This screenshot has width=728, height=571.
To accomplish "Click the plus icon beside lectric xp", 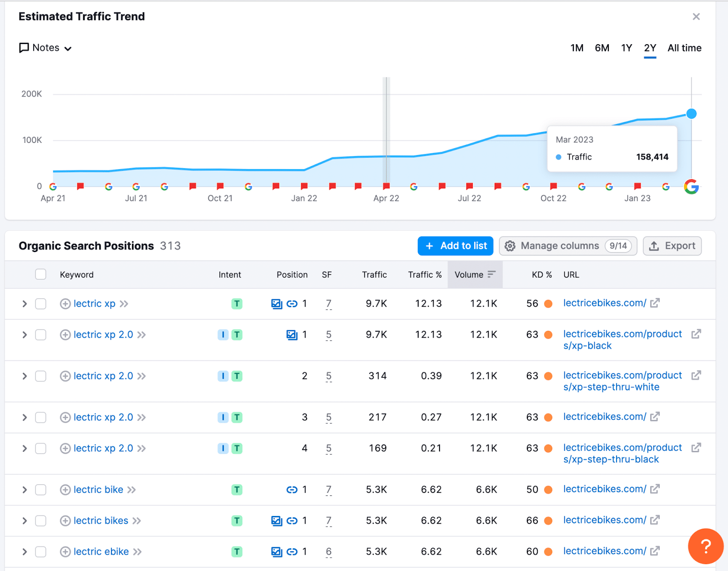I will point(65,303).
